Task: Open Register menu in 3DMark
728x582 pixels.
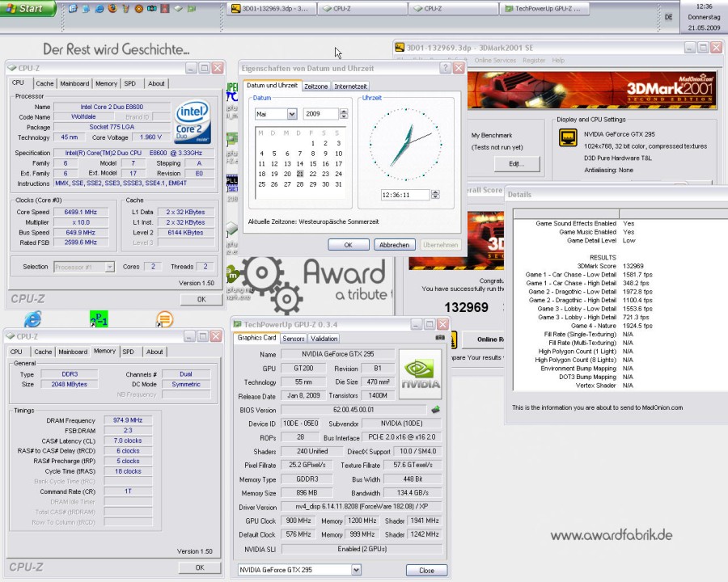Action: click(x=534, y=61)
